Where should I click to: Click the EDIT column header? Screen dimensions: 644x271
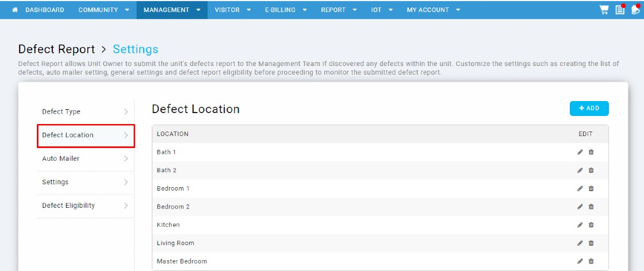click(586, 134)
